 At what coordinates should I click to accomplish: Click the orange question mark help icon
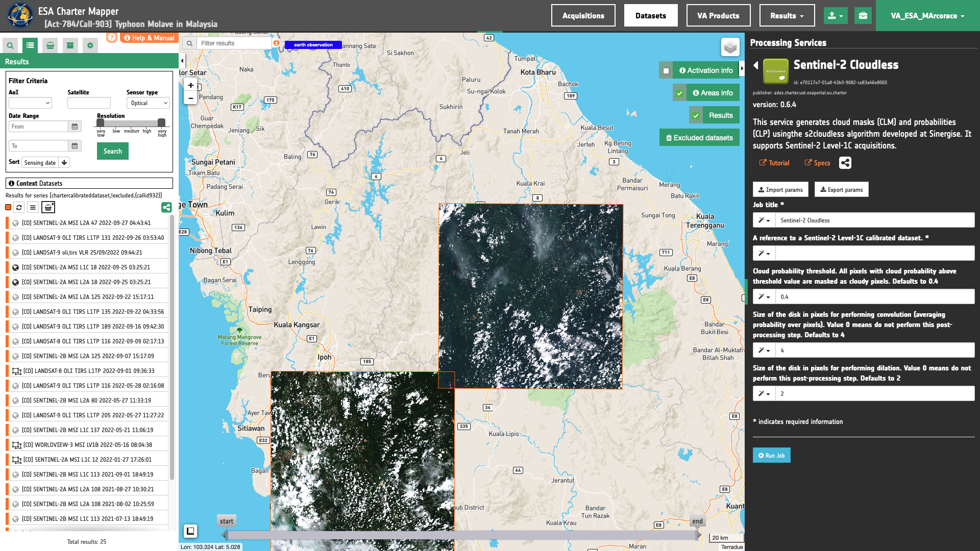(112, 38)
